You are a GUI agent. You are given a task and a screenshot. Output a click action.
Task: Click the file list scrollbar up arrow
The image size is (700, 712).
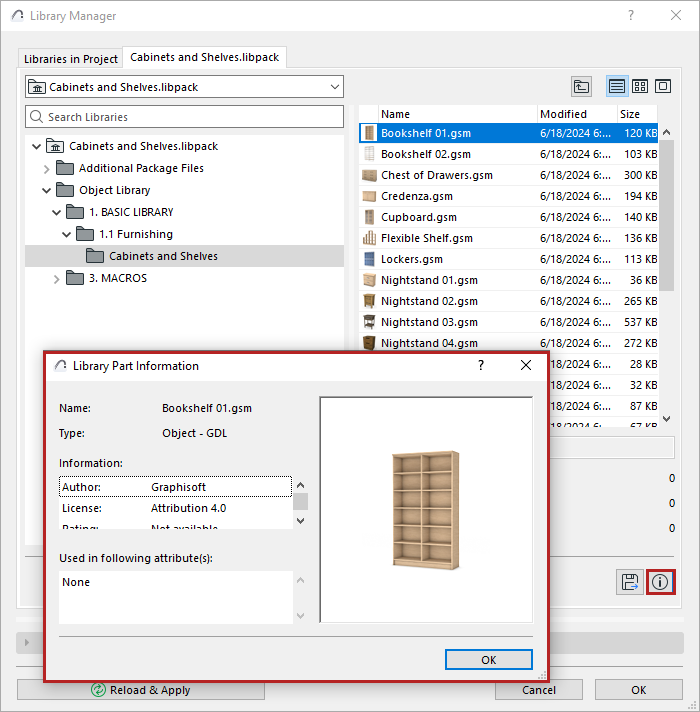pos(666,132)
